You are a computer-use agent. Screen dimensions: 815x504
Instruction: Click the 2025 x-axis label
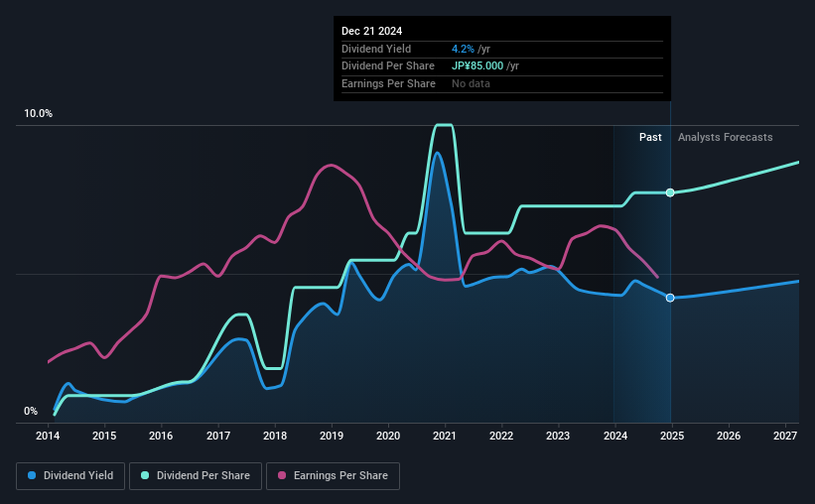(671, 436)
